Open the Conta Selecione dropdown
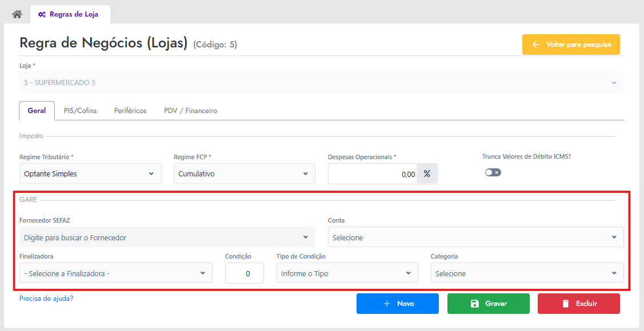644x331 pixels. click(x=475, y=237)
